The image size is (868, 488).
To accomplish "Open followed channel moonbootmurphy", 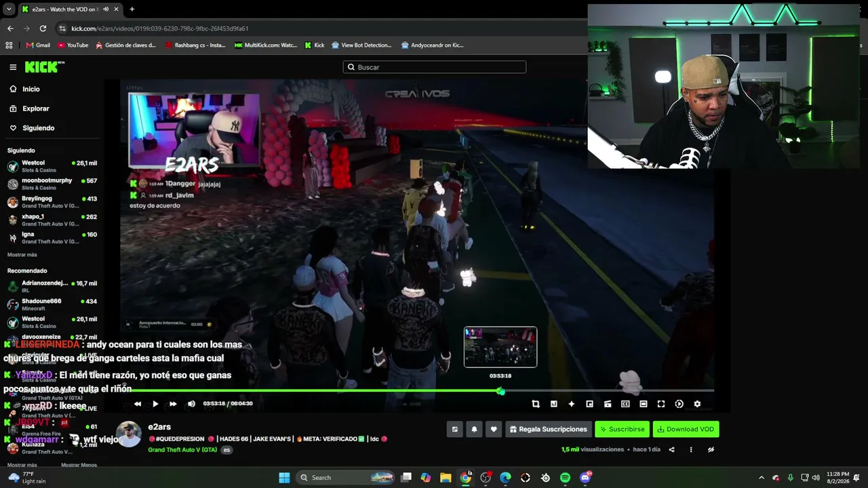I will click(x=52, y=184).
